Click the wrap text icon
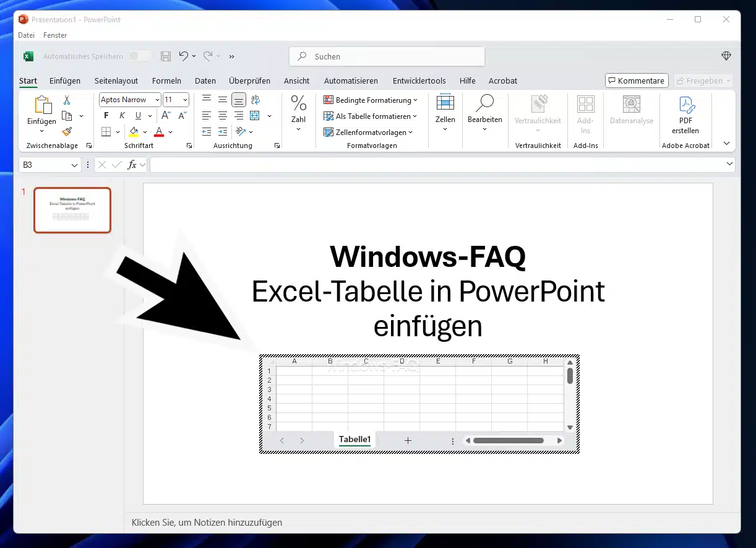This screenshot has width=756, height=548. tap(255, 100)
